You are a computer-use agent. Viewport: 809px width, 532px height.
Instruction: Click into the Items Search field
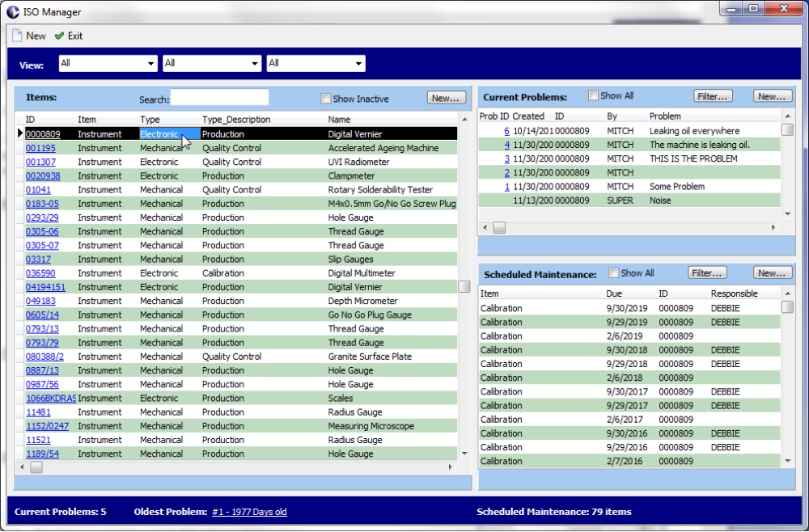219,98
